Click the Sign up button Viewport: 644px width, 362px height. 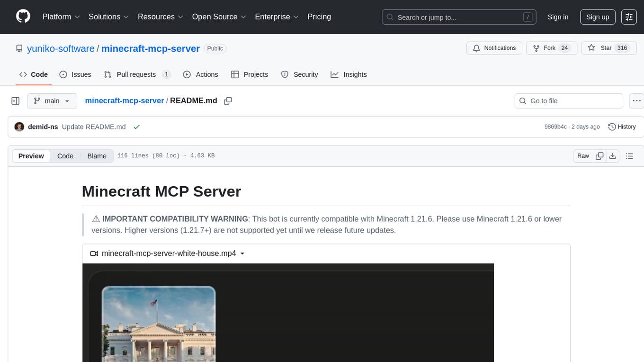pyautogui.click(x=598, y=17)
